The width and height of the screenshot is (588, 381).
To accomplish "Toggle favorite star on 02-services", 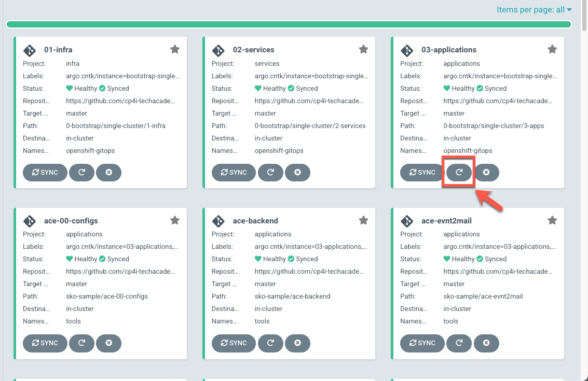I will click(363, 49).
